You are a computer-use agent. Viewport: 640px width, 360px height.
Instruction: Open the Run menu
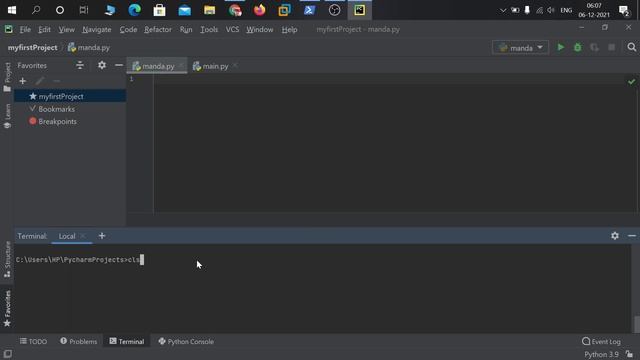(186, 29)
